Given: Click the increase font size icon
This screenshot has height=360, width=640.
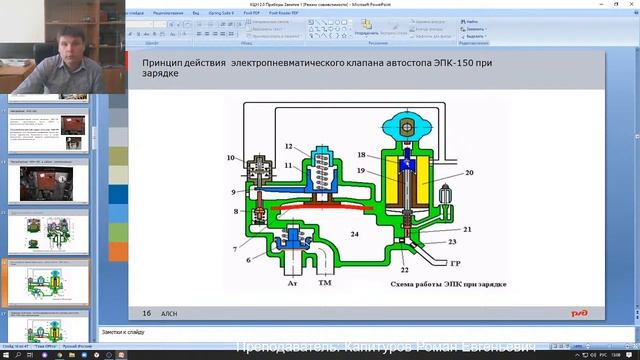Looking at the screenshot, I should point(171,24).
